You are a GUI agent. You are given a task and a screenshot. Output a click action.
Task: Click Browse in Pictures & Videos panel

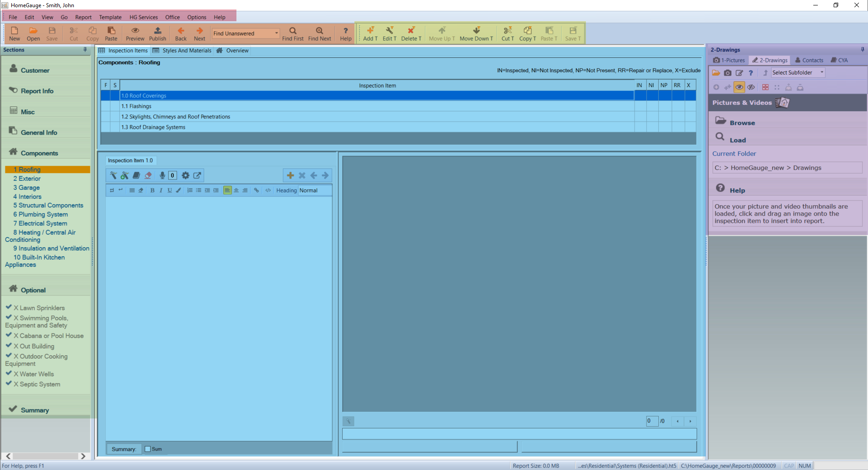click(742, 122)
